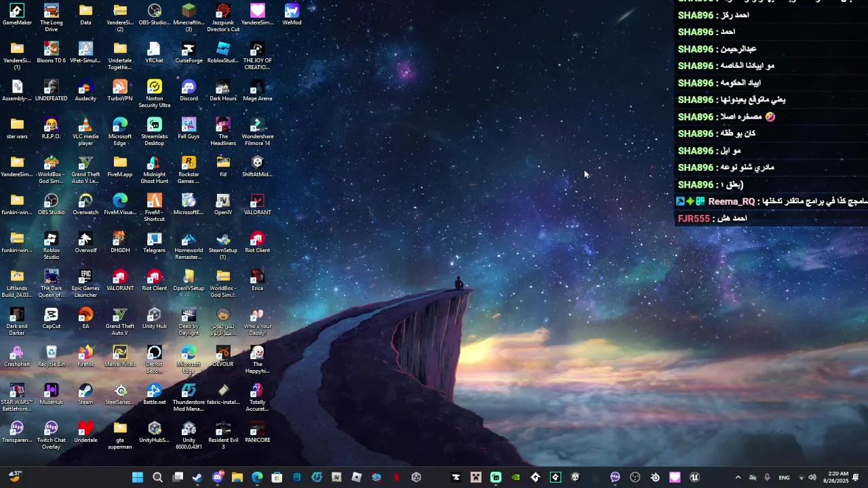
Task: Open the CapCut desktop shortcut
Action: [52, 318]
